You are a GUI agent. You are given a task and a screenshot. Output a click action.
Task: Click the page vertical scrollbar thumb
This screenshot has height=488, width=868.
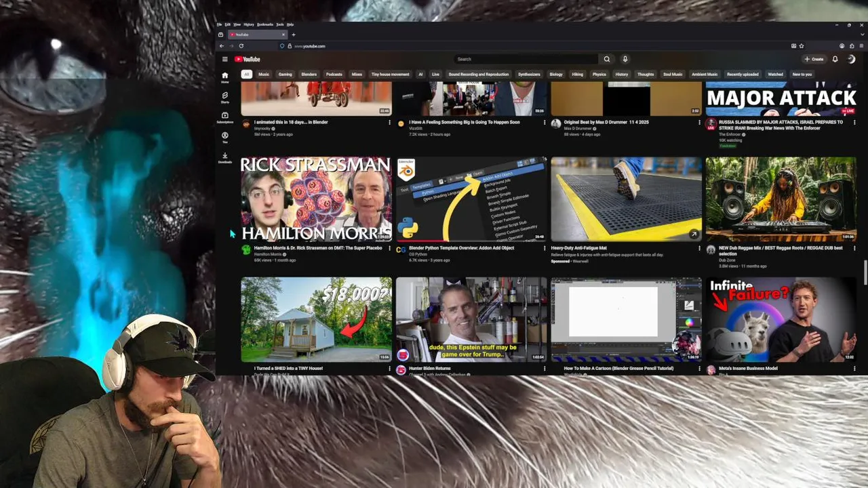click(865, 273)
